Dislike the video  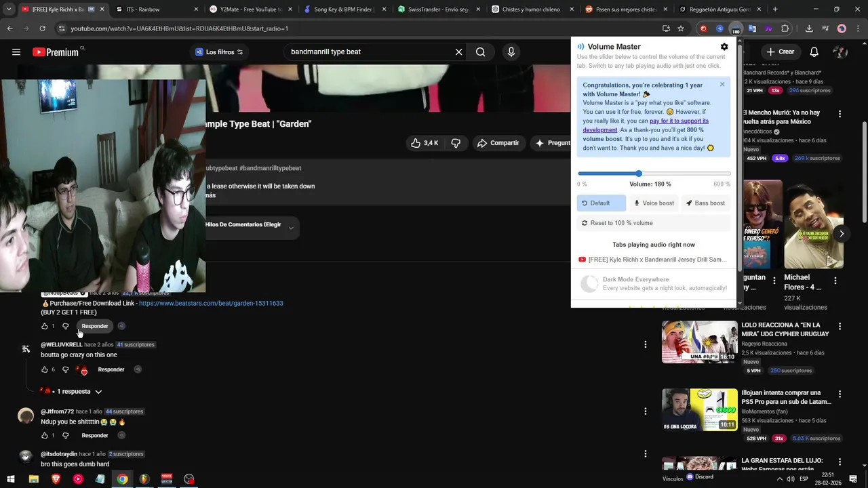pos(456,143)
